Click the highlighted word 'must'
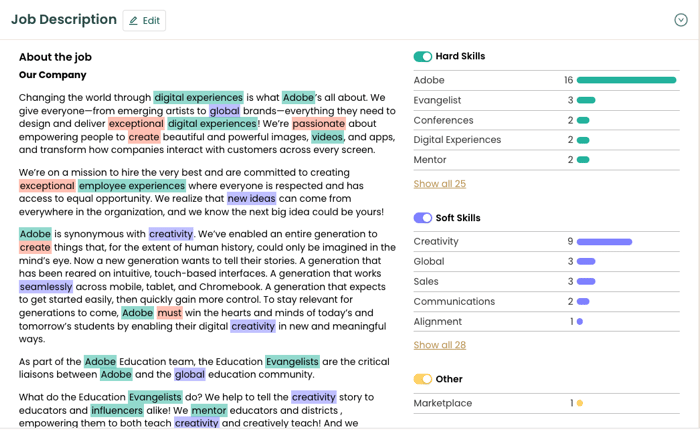Image resolution: width=700 pixels, height=430 pixels. pyautogui.click(x=170, y=313)
